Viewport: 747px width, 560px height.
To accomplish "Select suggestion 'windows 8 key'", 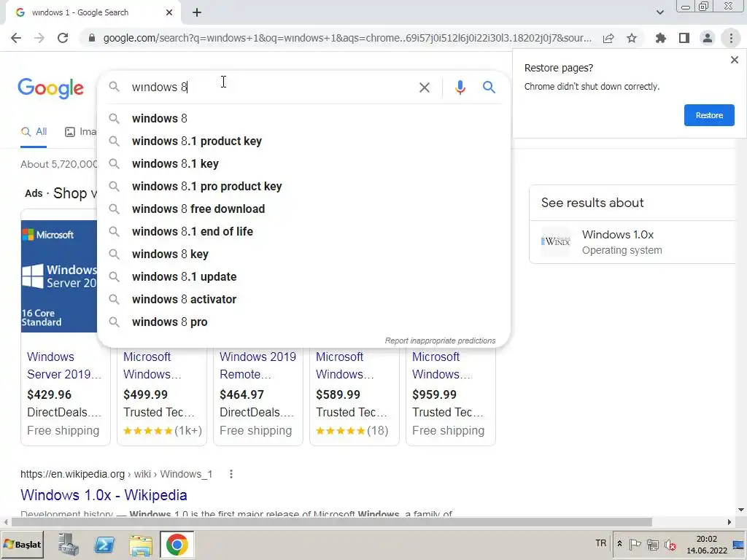I will 303,254.
